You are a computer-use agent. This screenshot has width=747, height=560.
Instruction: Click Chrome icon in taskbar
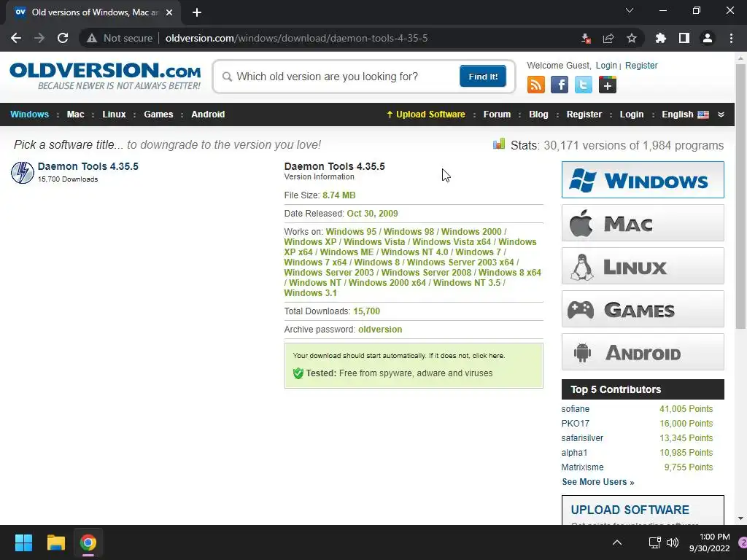(x=88, y=542)
